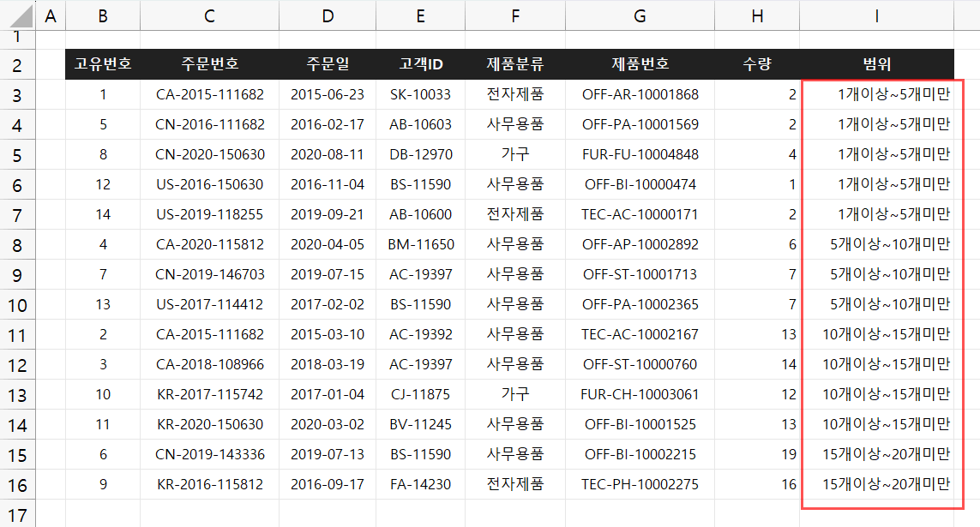This screenshot has width=980, height=527.
Task: Click the 주문일 header cell
Action: click(x=328, y=63)
